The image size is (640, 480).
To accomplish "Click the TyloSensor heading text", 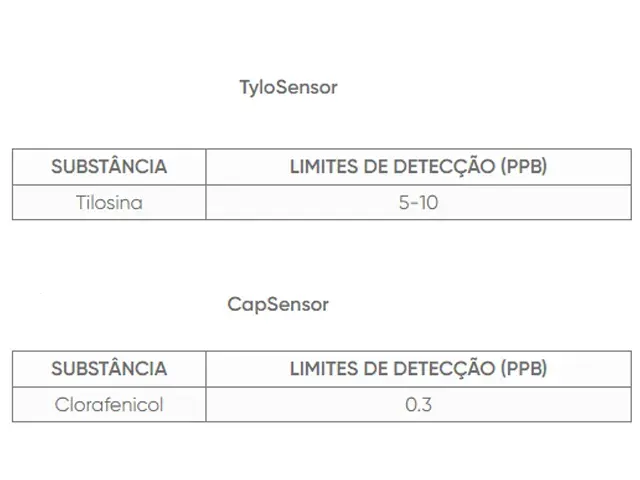I will point(288,88).
